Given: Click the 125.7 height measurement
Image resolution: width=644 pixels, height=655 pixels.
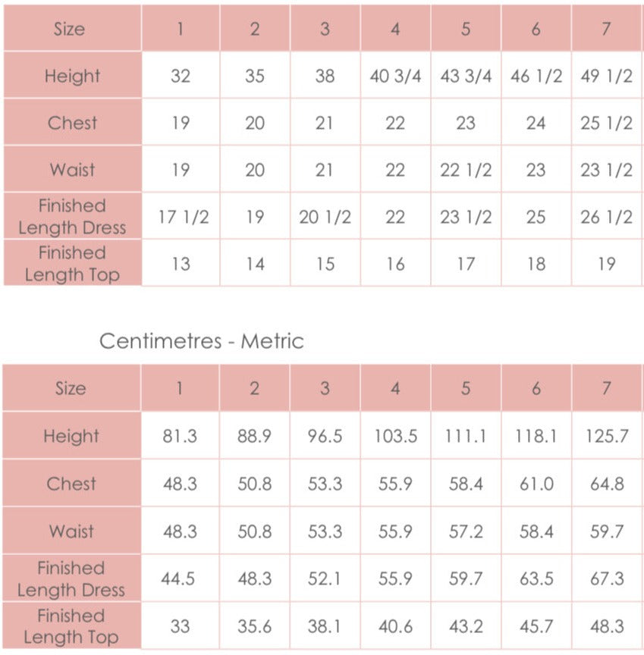Looking at the screenshot, I should 606,436.
